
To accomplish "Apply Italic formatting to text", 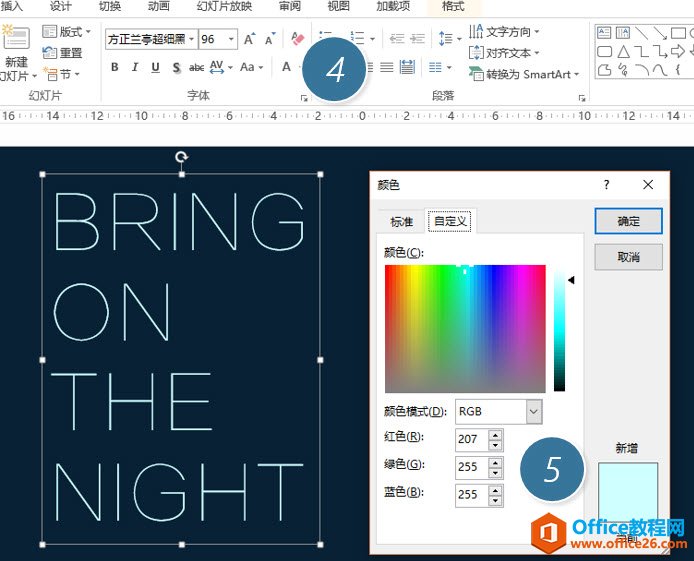I will 135,68.
